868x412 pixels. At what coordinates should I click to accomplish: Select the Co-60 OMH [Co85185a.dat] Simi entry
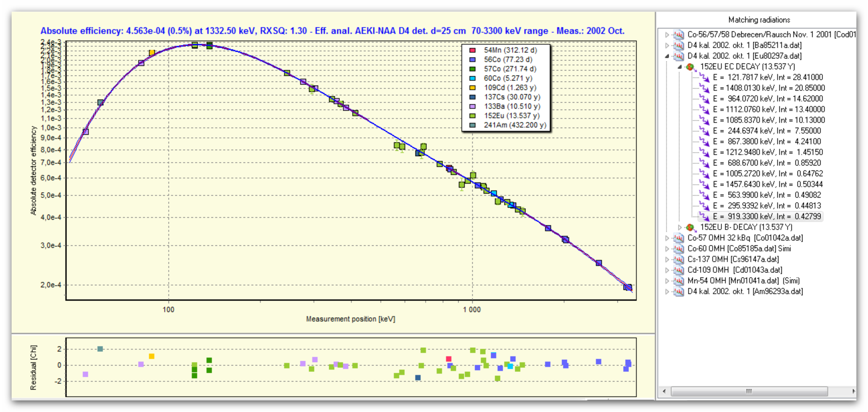[739, 248]
